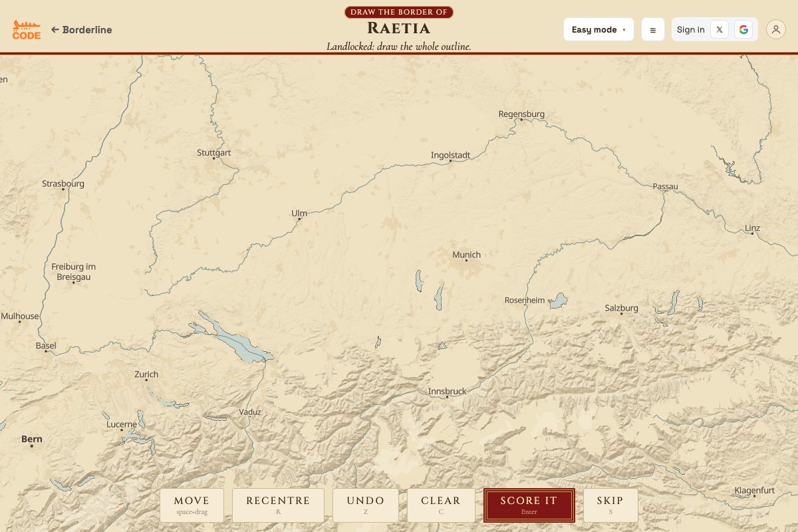Image resolution: width=798 pixels, height=532 pixels.
Task: Click the Mulhouse city label
Action: [20, 316]
